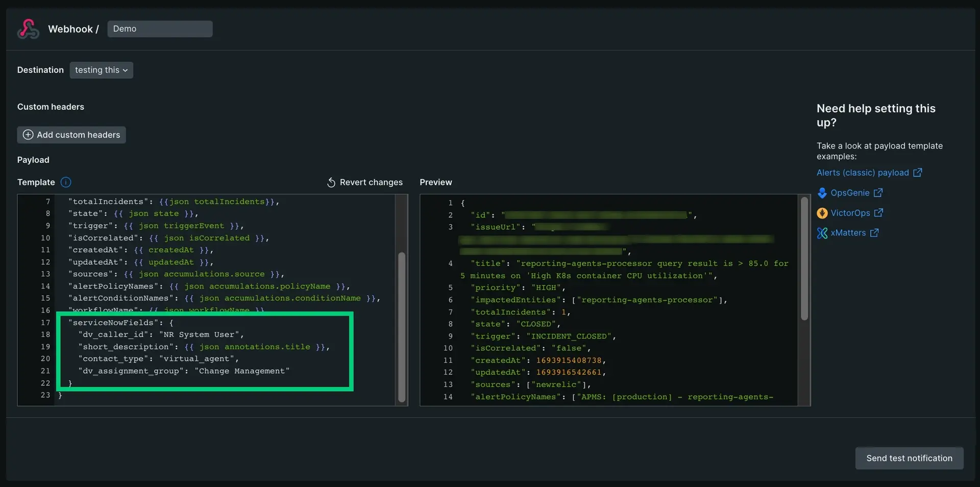Click the Preview pane vertical scrollbar
This screenshot has width=980, height=487.
[x=804, y=260]
